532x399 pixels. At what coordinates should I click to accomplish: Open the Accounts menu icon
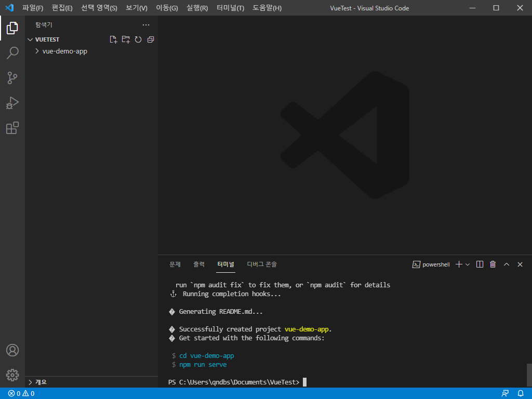[12, 350]
